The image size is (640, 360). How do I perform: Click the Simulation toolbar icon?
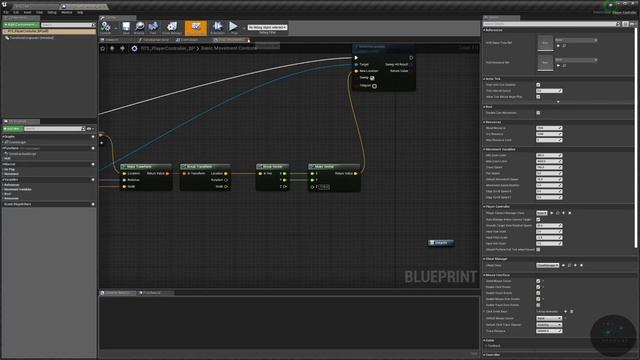tap(218, 27)
